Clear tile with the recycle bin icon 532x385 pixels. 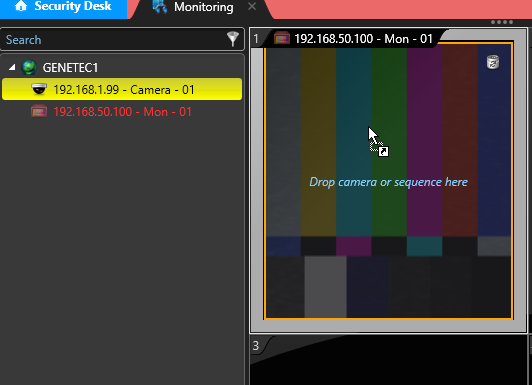pos(493,62)
